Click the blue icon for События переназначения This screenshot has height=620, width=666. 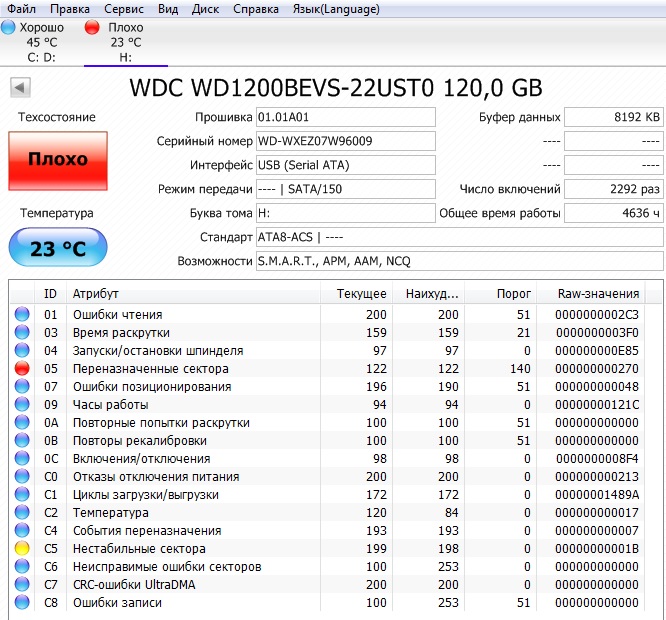point(22,530)
